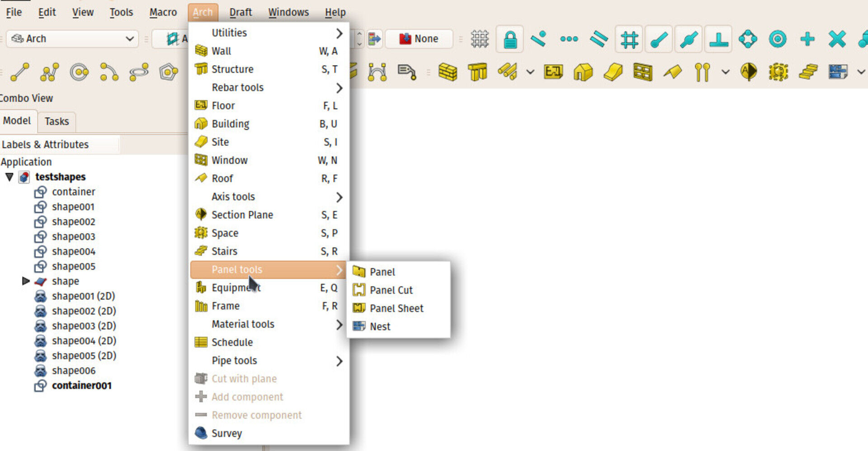Toggle the grid snap button
The image size is (868, 451).
[x=629, y=39]
